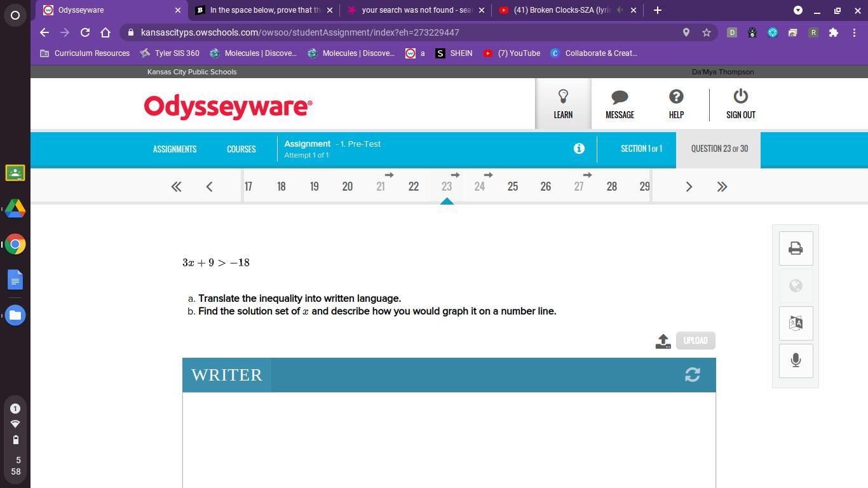
Task: Go to question 19
Action: click(315, 187)
